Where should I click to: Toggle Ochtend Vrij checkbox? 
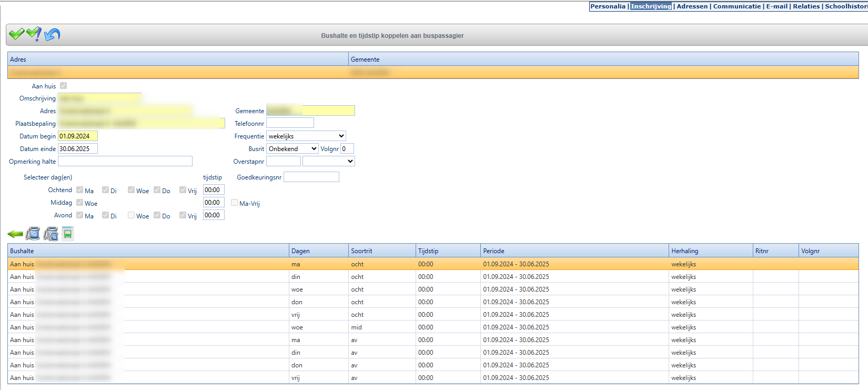click(183, 190)
